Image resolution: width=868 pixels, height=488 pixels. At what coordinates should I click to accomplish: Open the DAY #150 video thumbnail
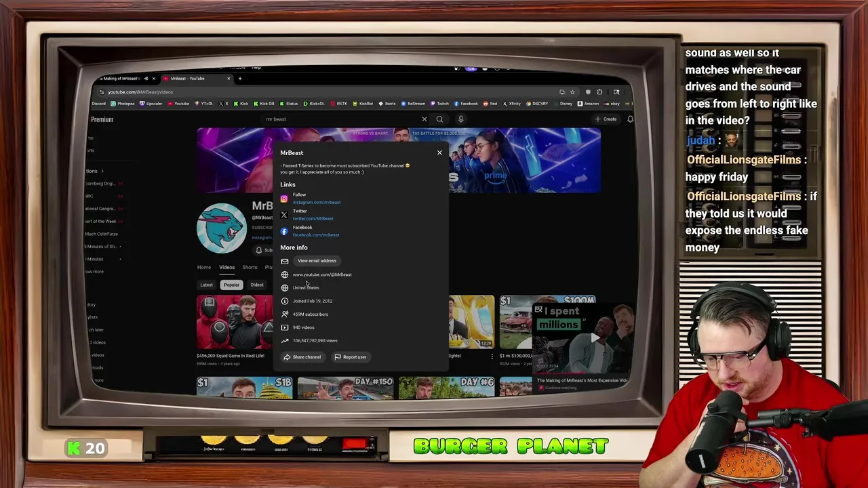tap(345, 387)
